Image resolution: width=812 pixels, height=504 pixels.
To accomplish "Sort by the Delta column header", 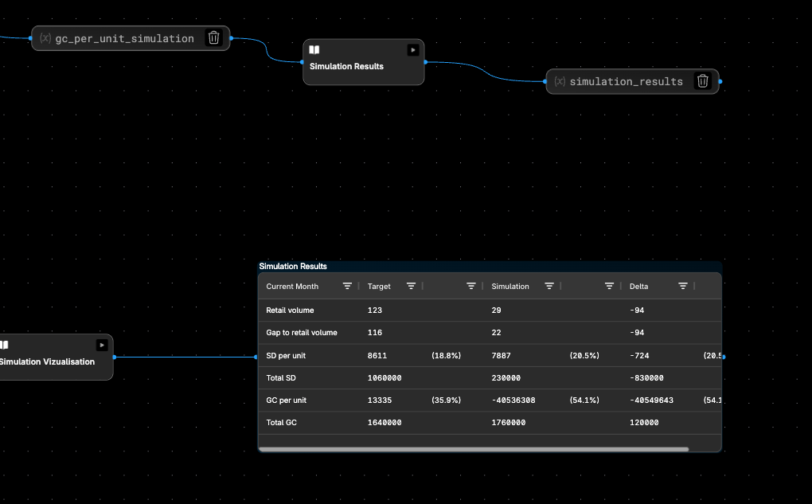I will (x=638, y=287).
